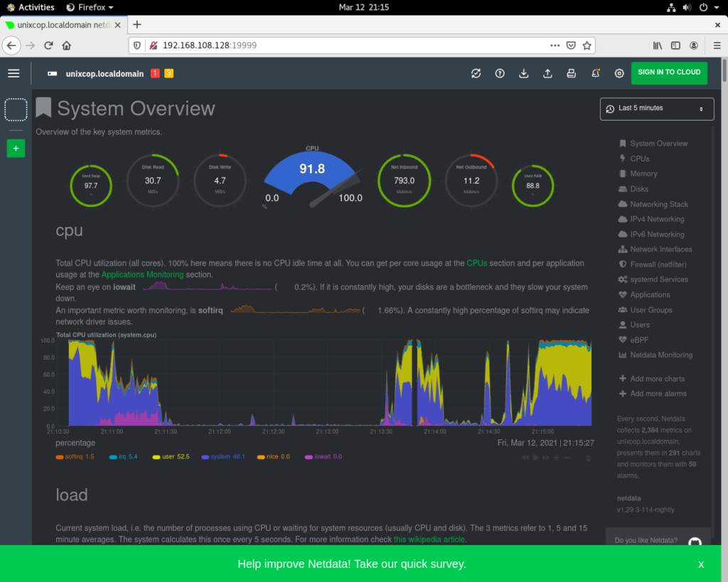The image size is (728, 582).
Task: Open page actions three-dots menu
Action: (x=555, y=45)
